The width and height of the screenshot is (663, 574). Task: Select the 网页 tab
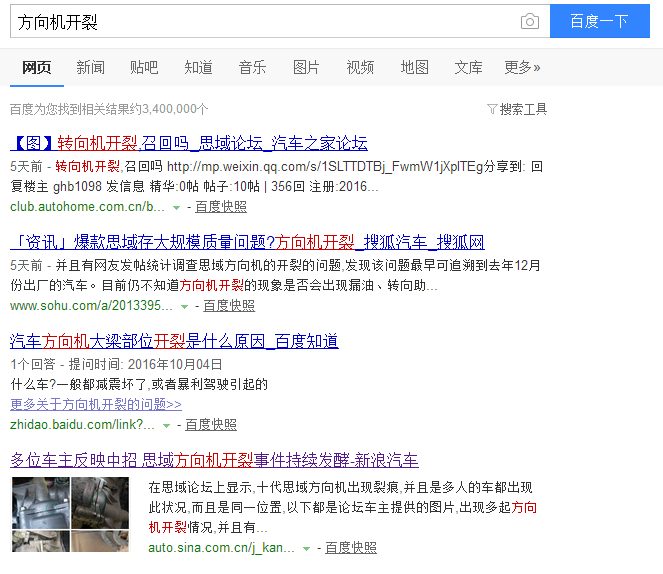point(37,68)
